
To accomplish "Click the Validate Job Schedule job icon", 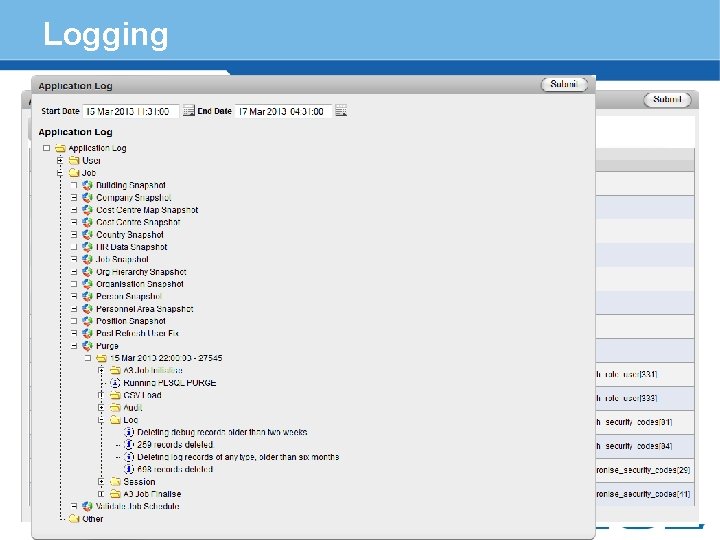I will 87,506.
